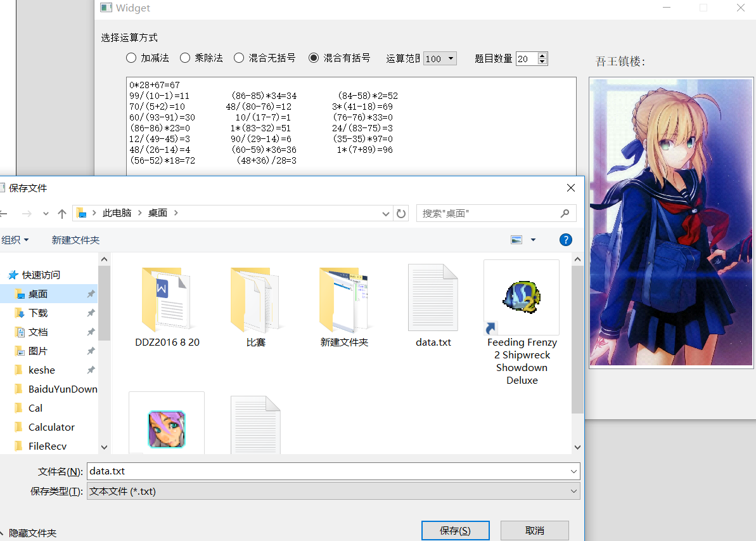Choose the 混合无括号 radio option
The height and width of the screenshot is (541, 756).
pyautogui.click(x=265, y=58)
